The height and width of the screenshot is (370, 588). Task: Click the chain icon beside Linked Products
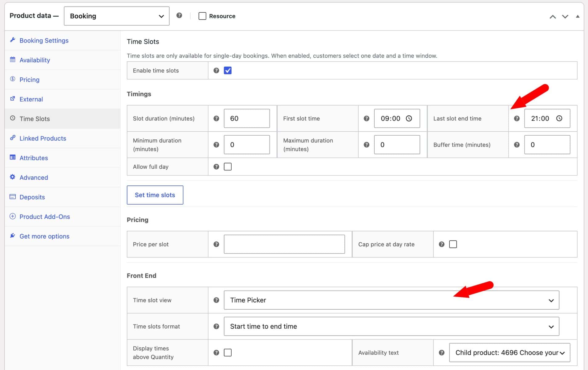pyautogui.click(x=13, y=138)
